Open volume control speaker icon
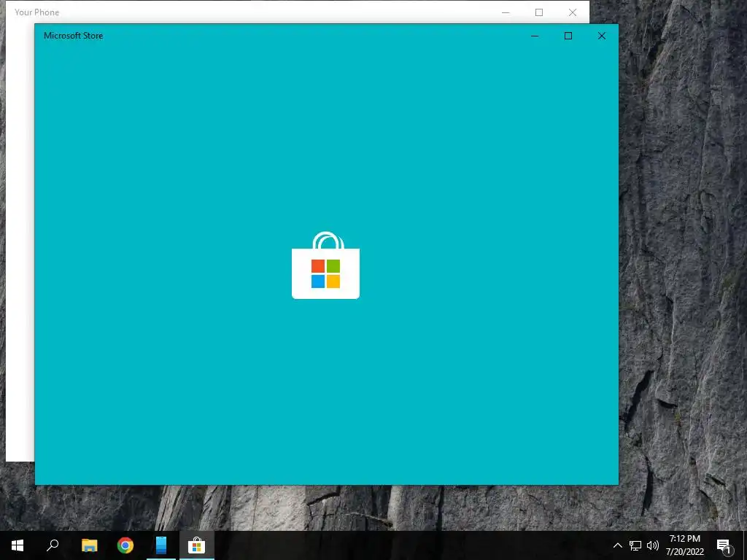This screenshot has width=747, height=560. coord(653,545)
